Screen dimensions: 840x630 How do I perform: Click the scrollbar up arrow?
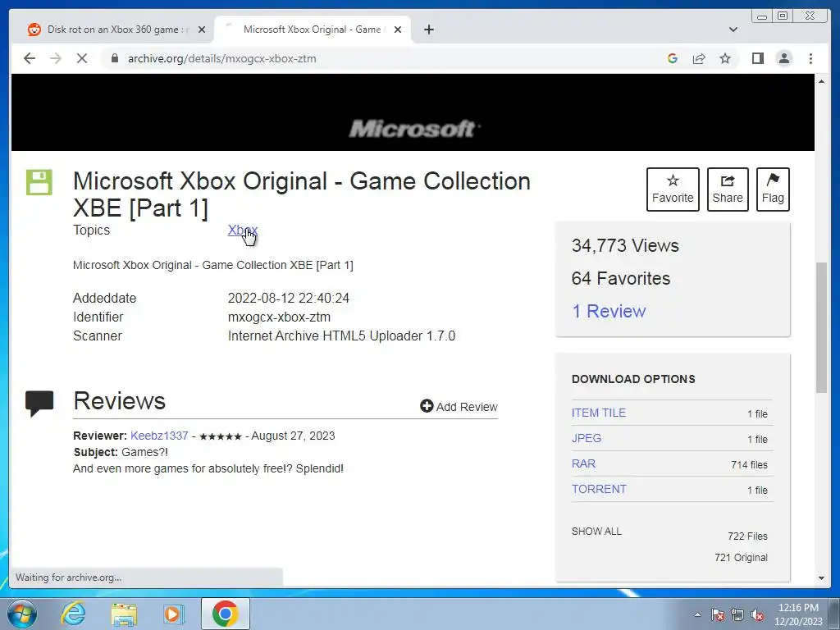point(821,81)
